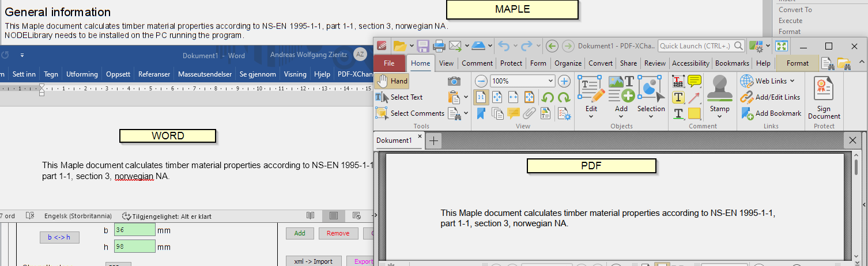
Task: Toggle full screen mode in PDF-XChange
Action: (782, 46)
